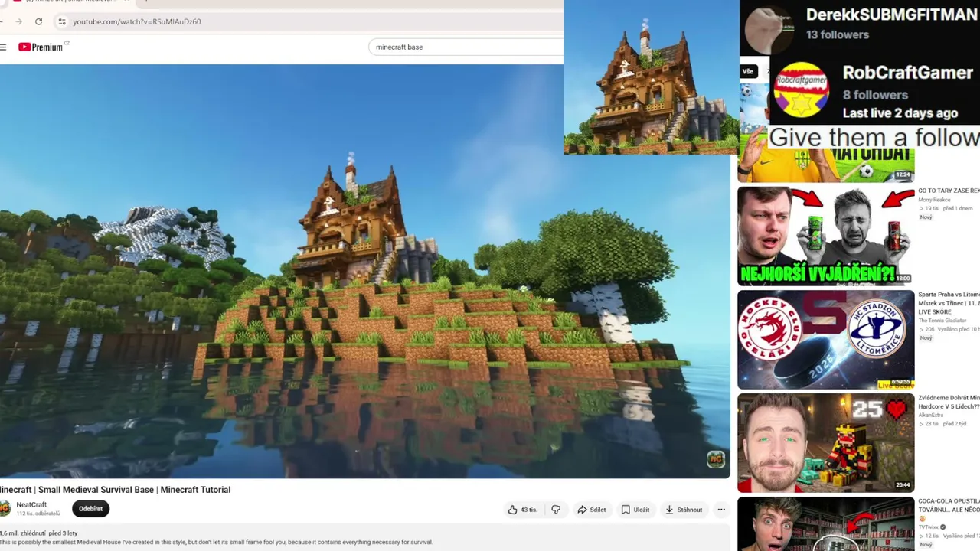Open the Coca-Cola video thumbnail
Image resolution: width=980 pixels, height=551 pixels.
(825, 524)
